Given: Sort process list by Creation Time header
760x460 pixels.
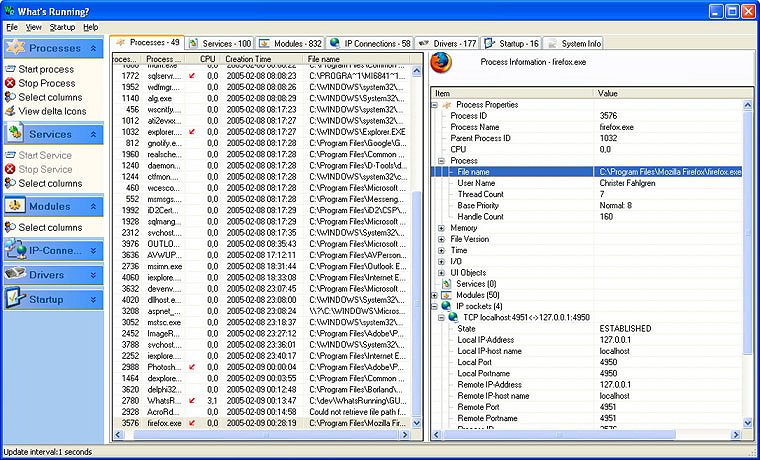Looking at the screenshot, I should point(262,59).
